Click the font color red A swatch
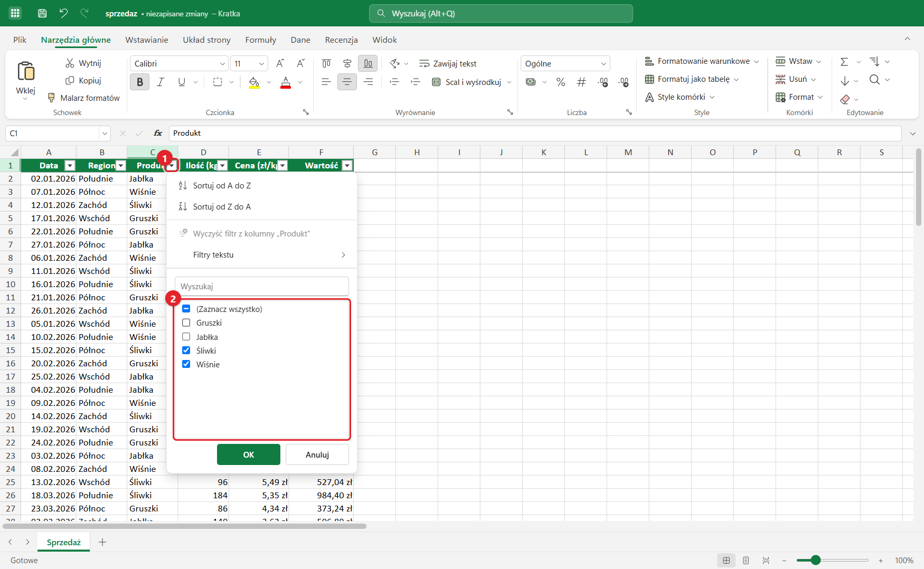 click(286, 82)
